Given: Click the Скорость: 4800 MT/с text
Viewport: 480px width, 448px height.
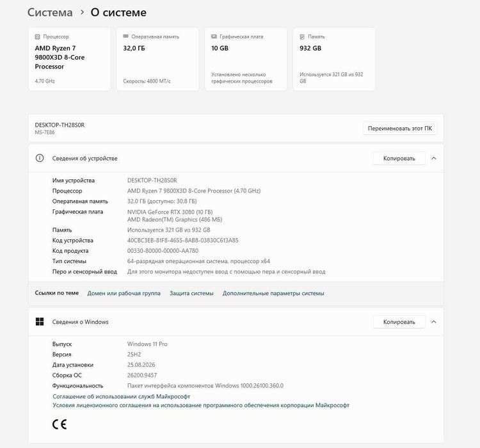Looking at the screenshot, I should click(147, 81).
